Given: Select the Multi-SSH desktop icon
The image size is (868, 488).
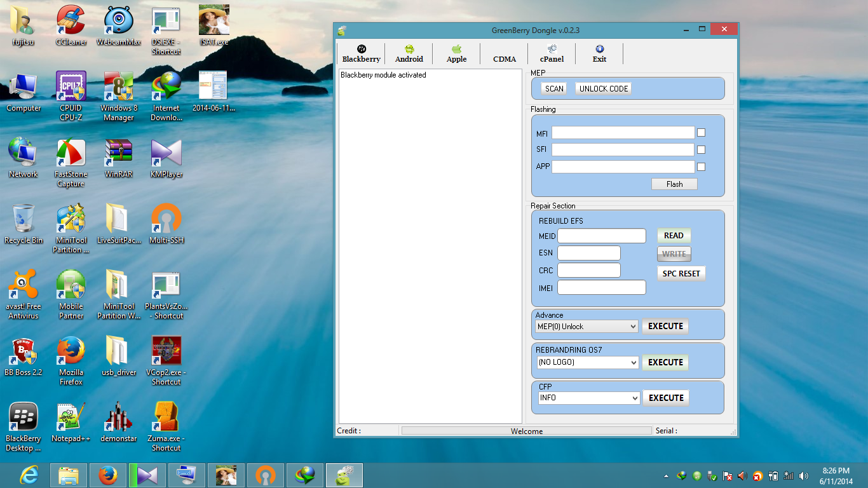Looking at the screenshot, I should (x=166, y=224).
